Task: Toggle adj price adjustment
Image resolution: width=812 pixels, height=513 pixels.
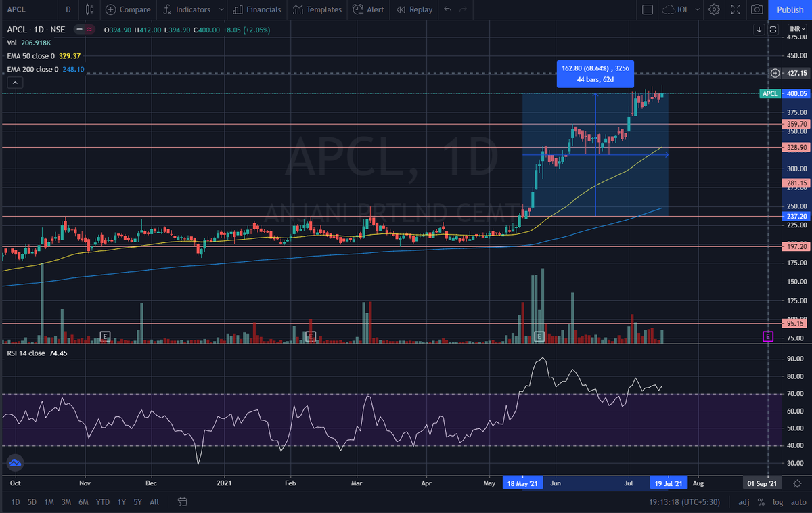Action: [744, 502]
